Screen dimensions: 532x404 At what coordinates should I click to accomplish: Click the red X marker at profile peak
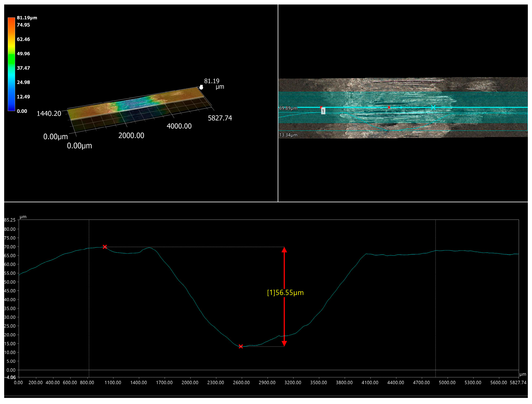(105, 247)
